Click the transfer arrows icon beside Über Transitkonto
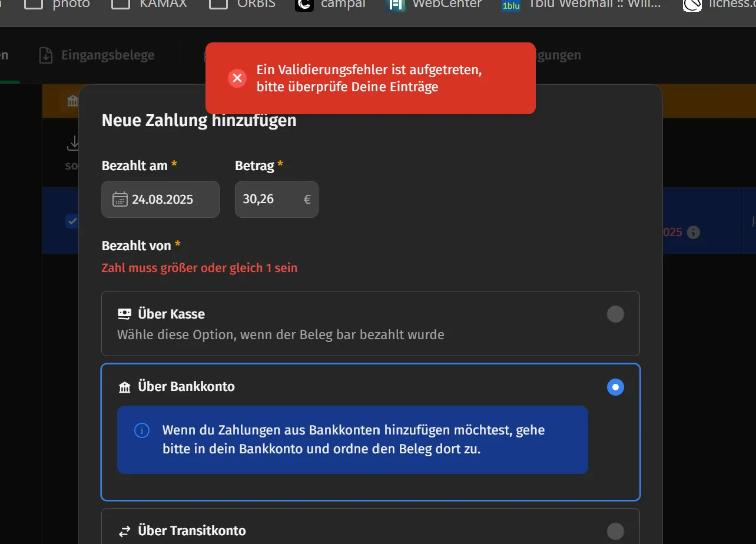756x544 pixels. (x=124, y=532)
